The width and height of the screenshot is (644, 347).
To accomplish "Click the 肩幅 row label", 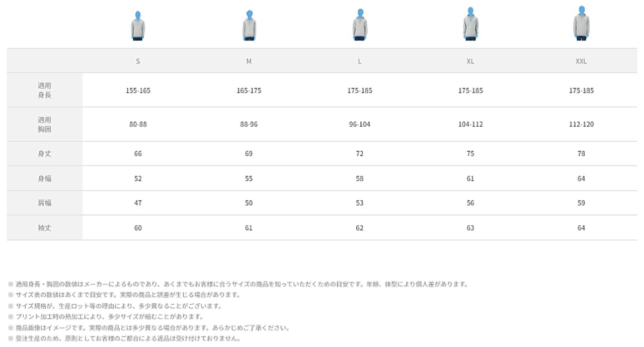I will pos(45,203).
